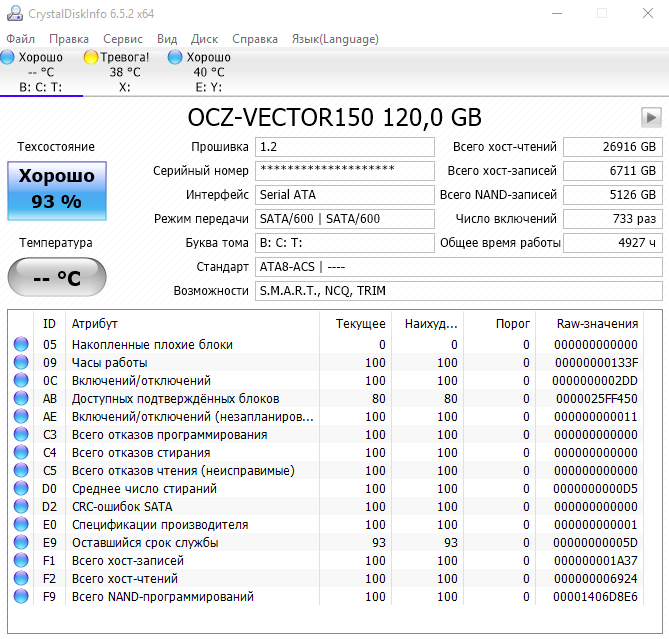Click status icon of attribute C4 row
This screenshot has height=639, width=669.
pyautogui.click(x=21, y=452)
